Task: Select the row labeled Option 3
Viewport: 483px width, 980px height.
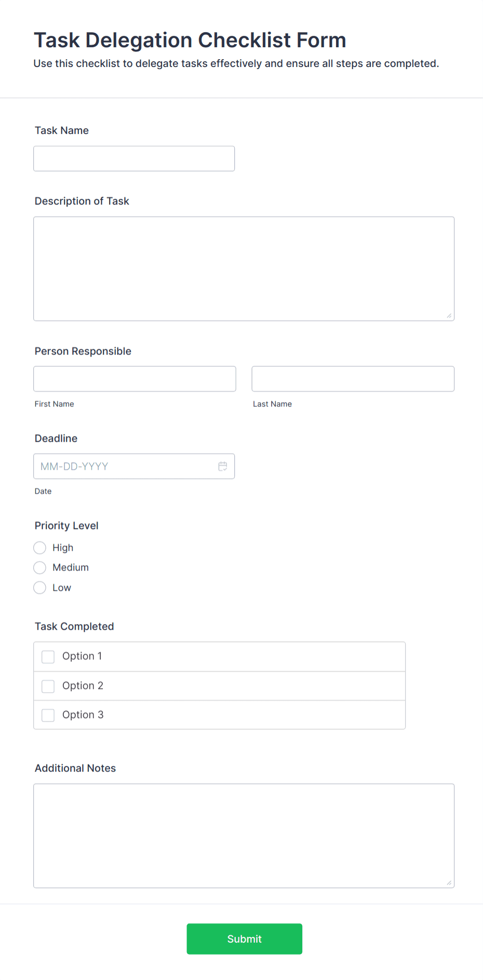Action: point(219,715)
